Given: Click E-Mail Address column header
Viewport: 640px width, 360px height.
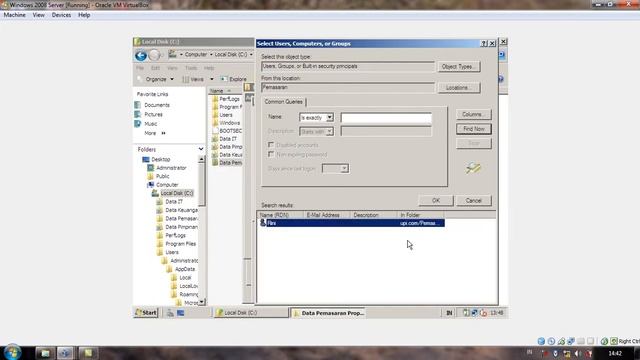Looking at the screenshot, I should pyautogui.click(x=327, y=215).
